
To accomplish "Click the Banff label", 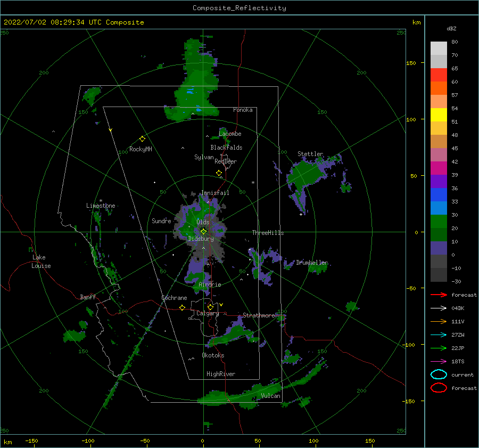I will pos(88,297).
